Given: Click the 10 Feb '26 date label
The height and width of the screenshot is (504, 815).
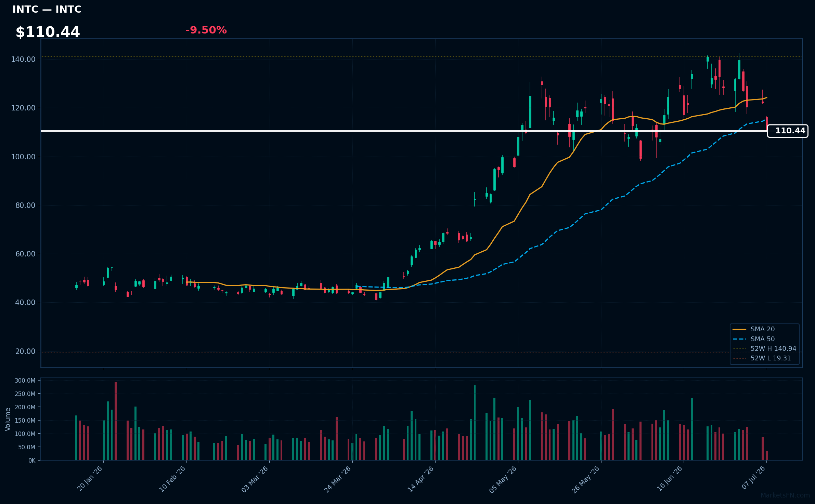Looking at the screenshot, I should pyautogui.click(x=172, y=479).
